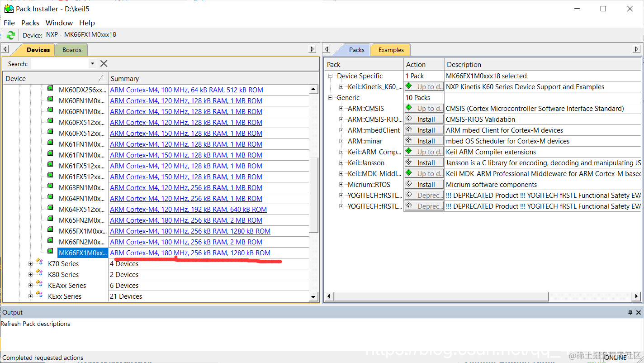Open the Search history dropdown
This screenshot has height=363, width=644.
point(92,64)
